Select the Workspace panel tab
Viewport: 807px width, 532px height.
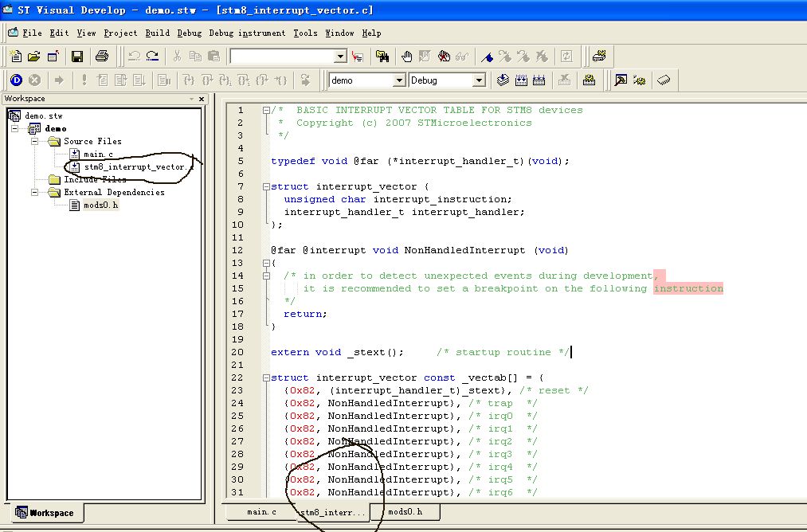click(45, 512)
